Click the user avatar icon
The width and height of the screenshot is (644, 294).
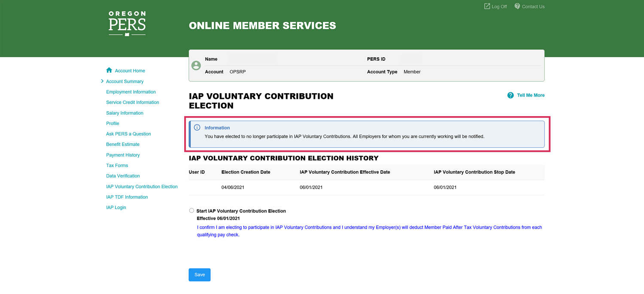pos(196,65)
